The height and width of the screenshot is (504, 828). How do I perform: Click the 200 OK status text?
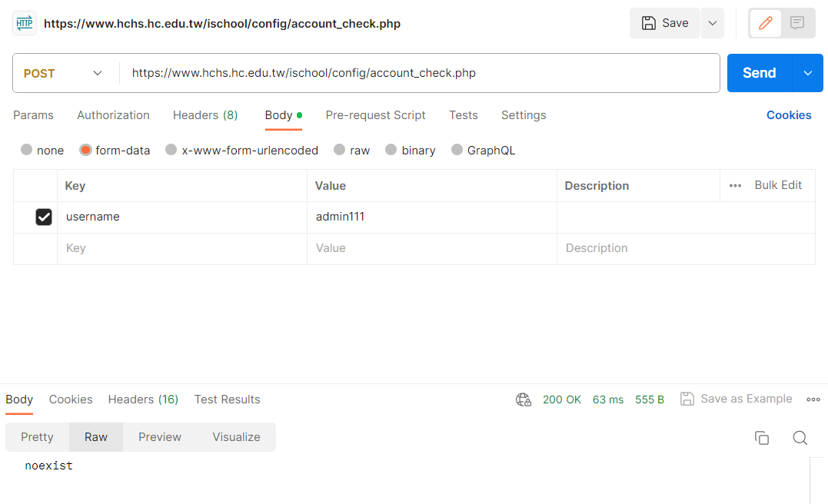(x=561, y=400)
